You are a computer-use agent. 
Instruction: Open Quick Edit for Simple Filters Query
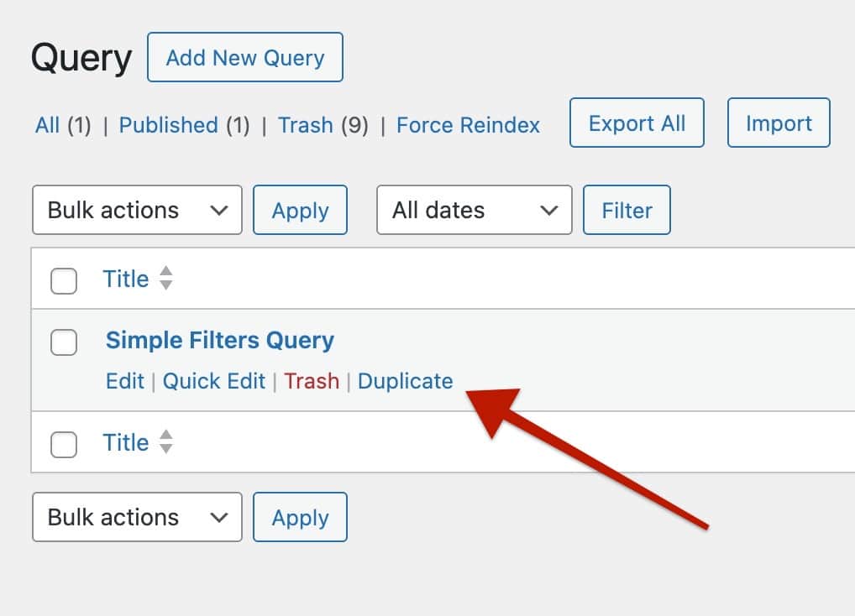coord(214,380)
